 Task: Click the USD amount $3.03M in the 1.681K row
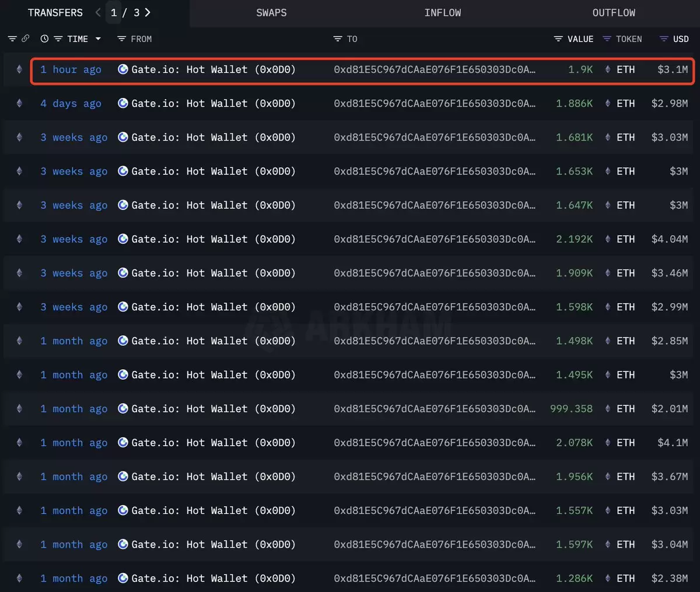pyautogui.click(x=670, y=137)
